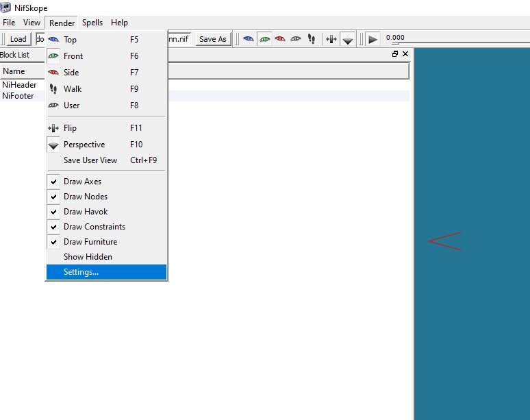Choose Side view menu entry
This screenshot has height=420, width=530.
coord(106,73)
